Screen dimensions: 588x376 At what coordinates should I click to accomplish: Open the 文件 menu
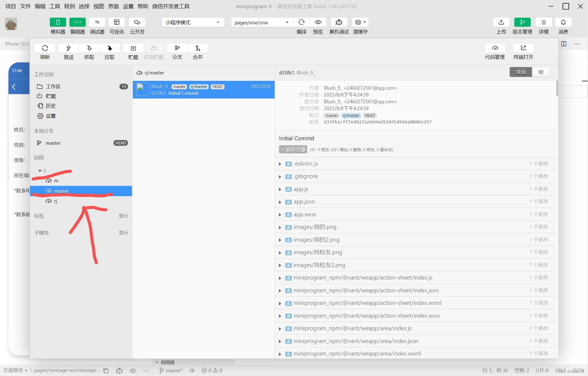click(25, 6)
